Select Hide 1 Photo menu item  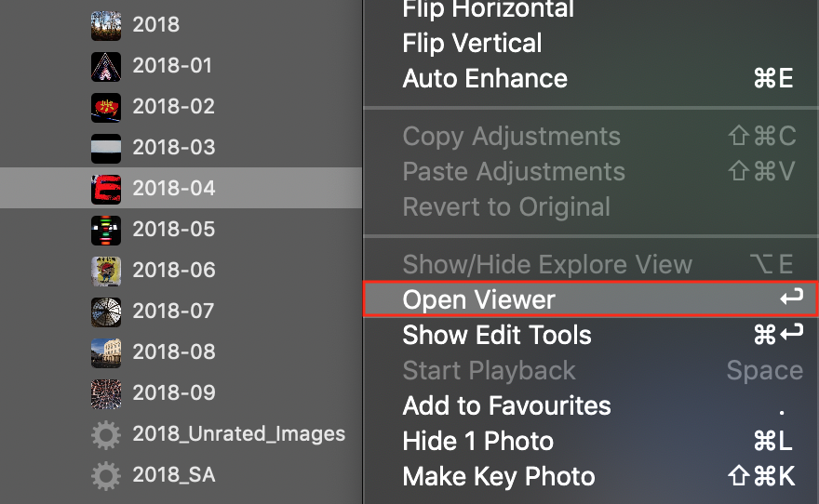pos(477,441)
